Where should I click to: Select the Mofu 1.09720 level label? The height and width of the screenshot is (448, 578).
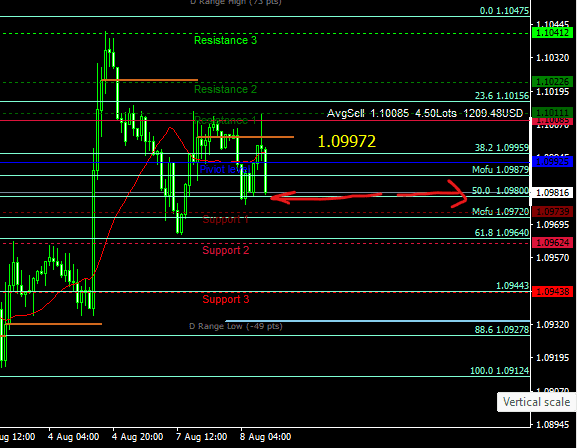(501, 212)
